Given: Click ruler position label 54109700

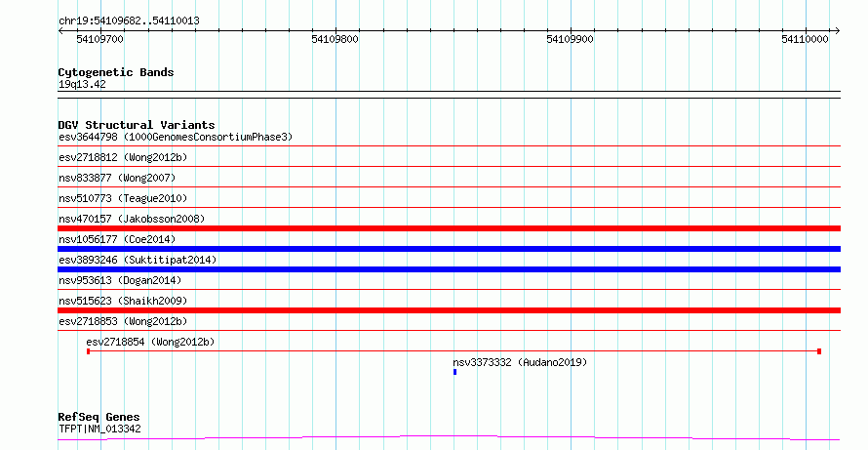Looking at the screenshot, I should 100,39.
